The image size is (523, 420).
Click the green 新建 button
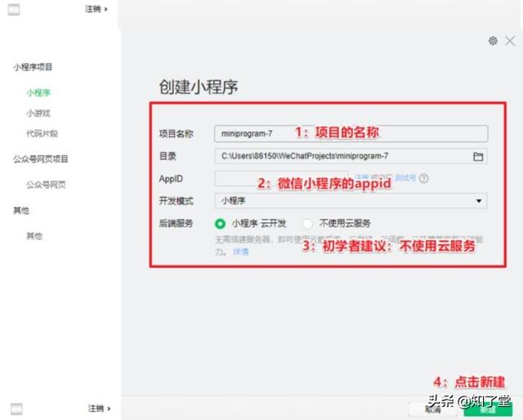[x=488, y=409]
